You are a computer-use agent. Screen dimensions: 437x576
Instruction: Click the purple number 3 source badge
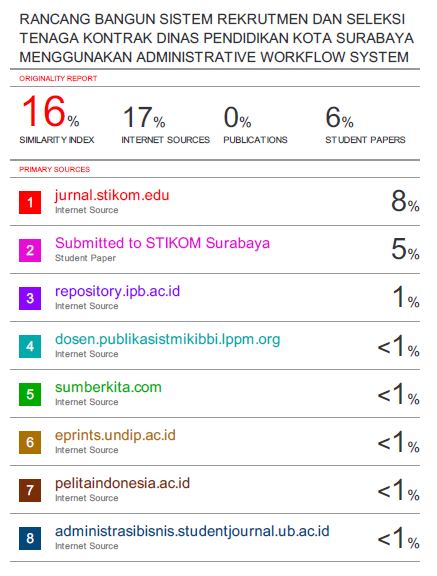coord(30,298)
